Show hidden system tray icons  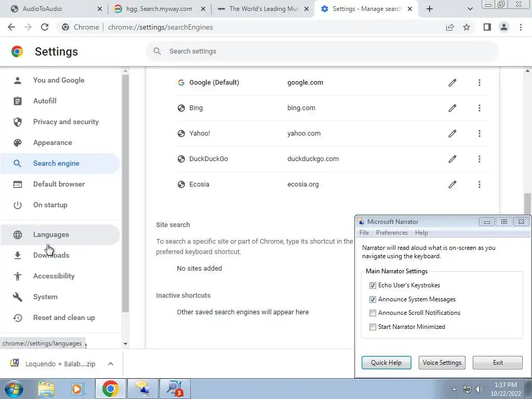454,389
